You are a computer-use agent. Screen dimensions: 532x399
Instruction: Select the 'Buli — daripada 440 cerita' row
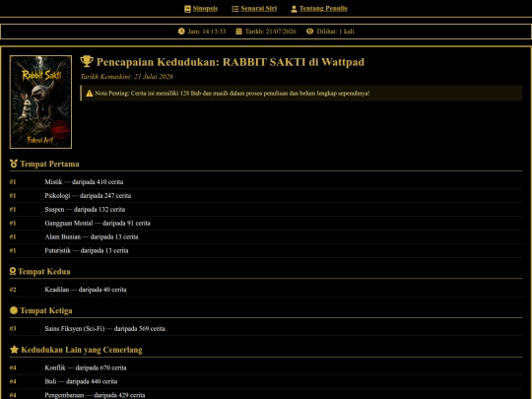tap(266, 381)
